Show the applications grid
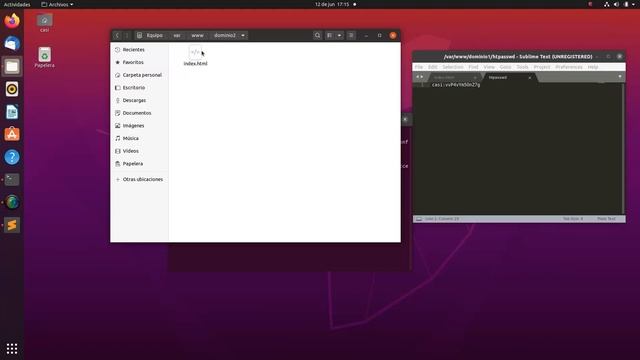 tap(12, 349)
